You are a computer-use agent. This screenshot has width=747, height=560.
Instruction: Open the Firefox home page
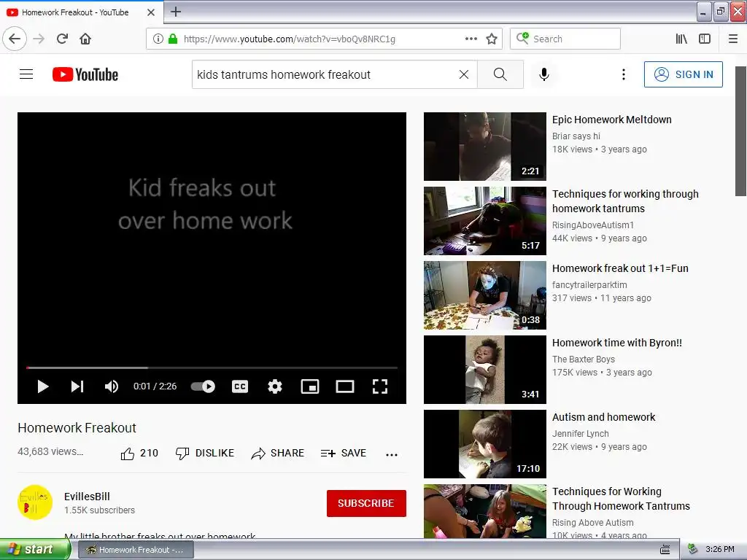click(85, 39)
